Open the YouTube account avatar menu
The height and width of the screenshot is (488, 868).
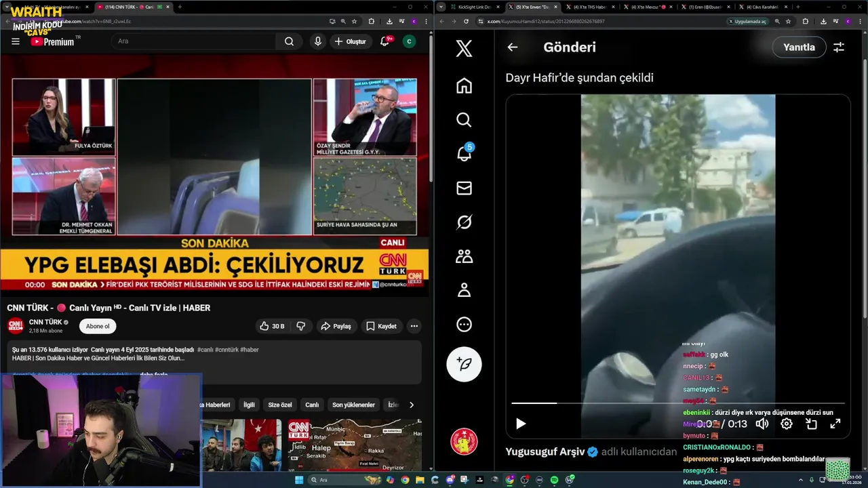click(x=409, y=41)
